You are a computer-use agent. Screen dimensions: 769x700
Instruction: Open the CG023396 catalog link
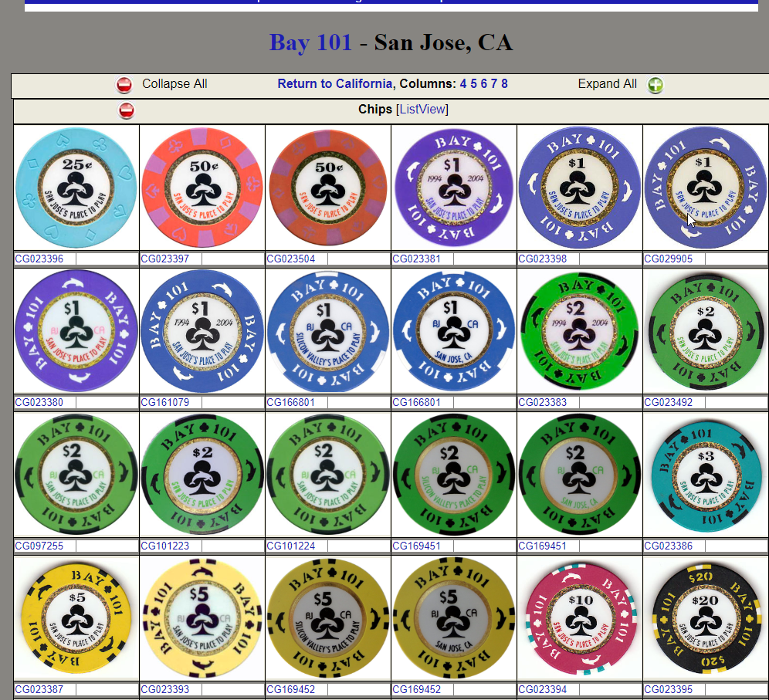[x=39, y=259]
